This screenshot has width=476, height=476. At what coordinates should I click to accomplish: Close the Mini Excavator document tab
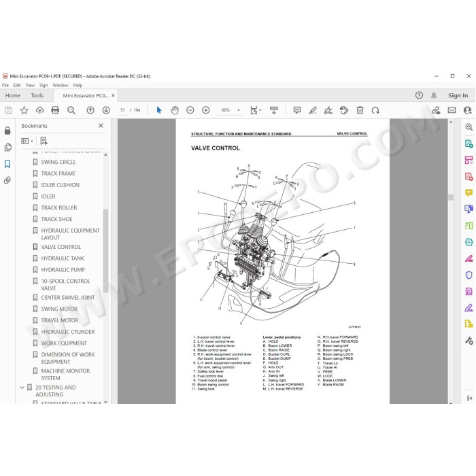(x=113, y=95)
